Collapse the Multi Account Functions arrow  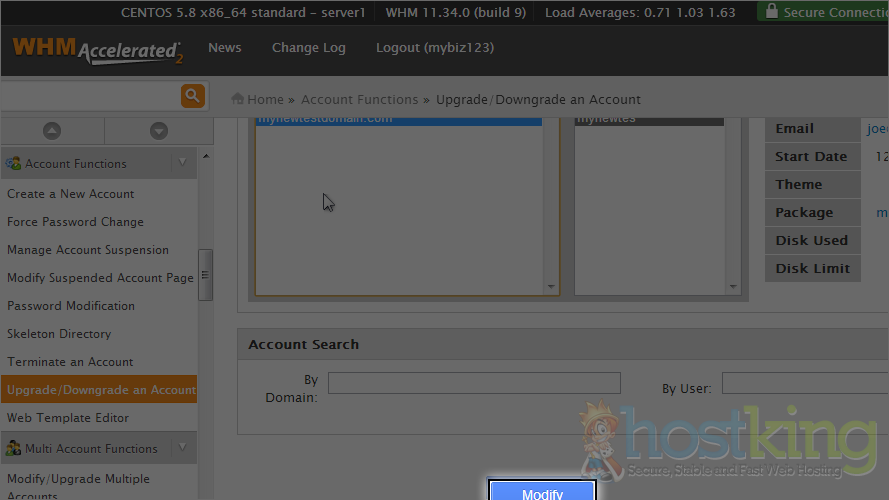(182, 448)
